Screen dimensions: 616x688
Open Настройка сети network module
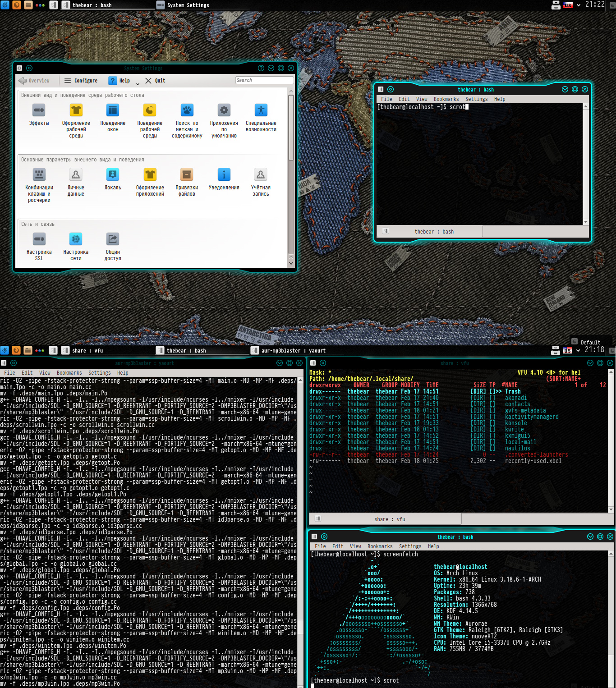coord(76,246)
